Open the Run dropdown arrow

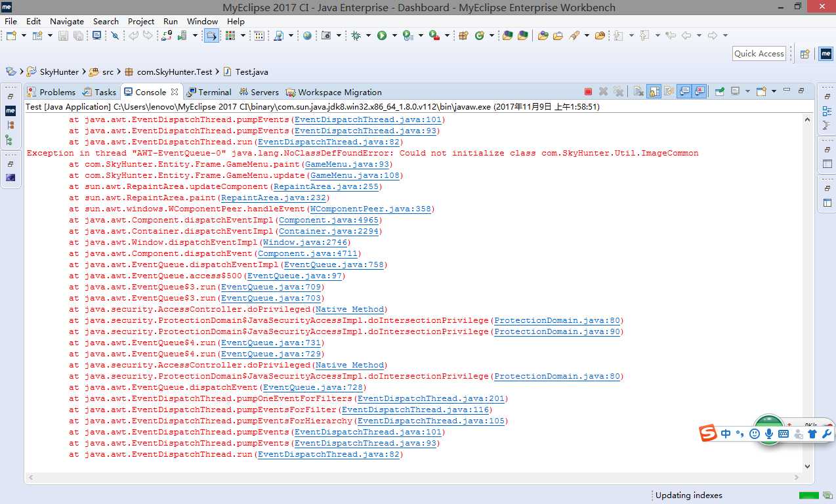394,35
